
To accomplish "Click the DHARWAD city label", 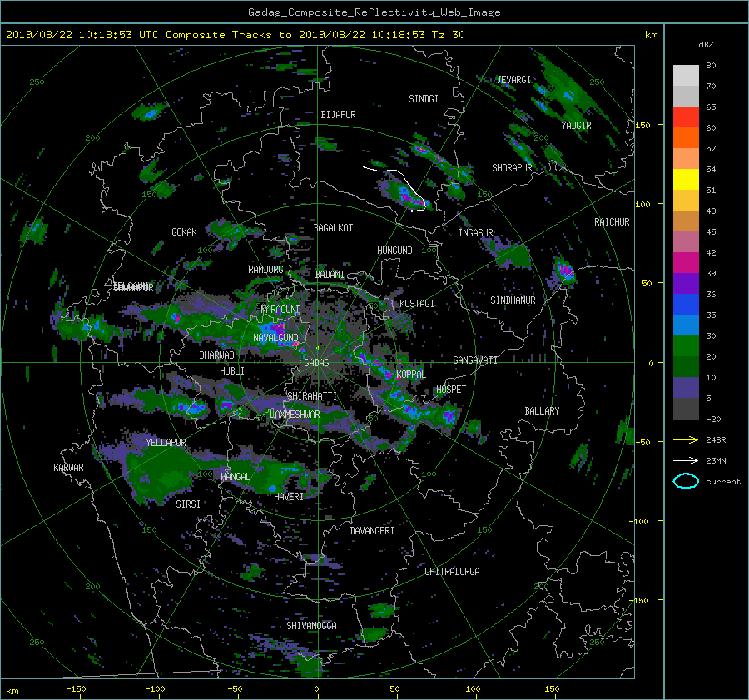I will (217, 355).
